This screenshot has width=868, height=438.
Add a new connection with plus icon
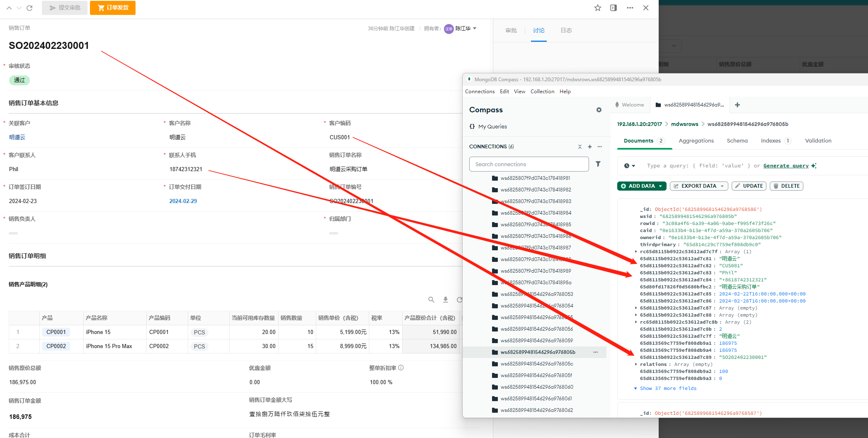coord(589,147)
